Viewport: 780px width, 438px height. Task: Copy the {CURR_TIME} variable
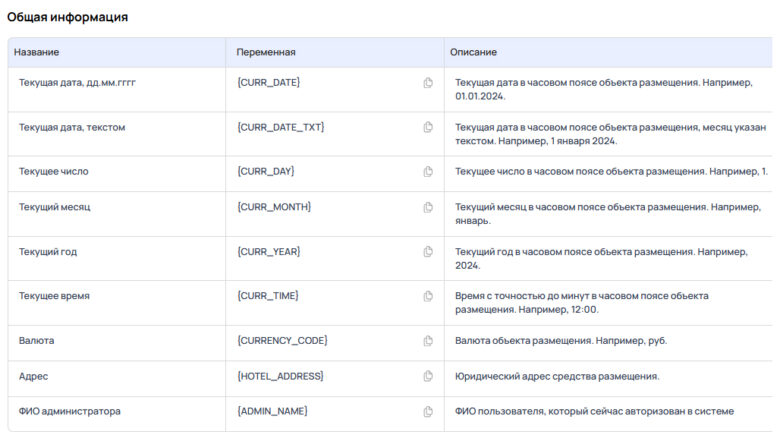coord(428,296)
